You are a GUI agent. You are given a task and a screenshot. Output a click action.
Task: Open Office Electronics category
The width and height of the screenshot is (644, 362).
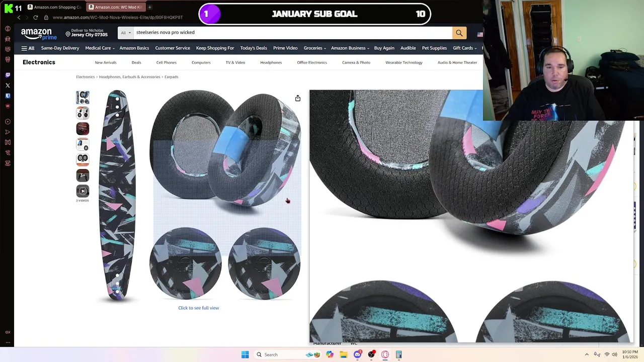point(312,62)
